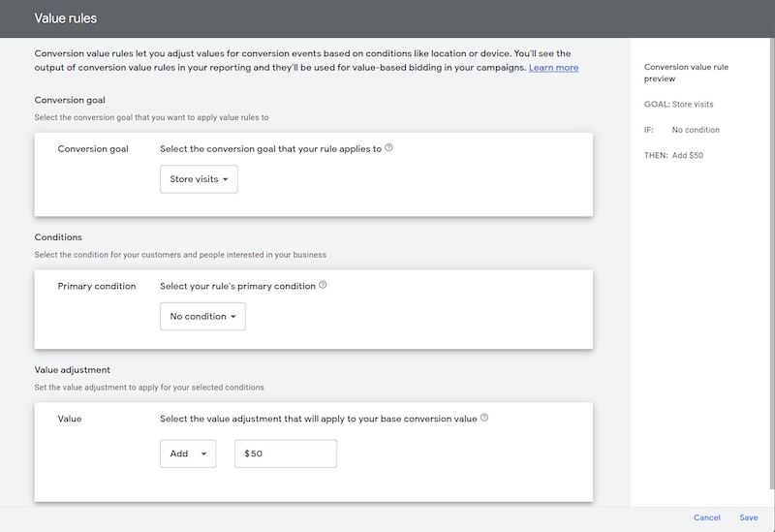The width and height of the screenshot is (775, 532).
Task: Click the Cancel button
Action: (x=707, y=517)
